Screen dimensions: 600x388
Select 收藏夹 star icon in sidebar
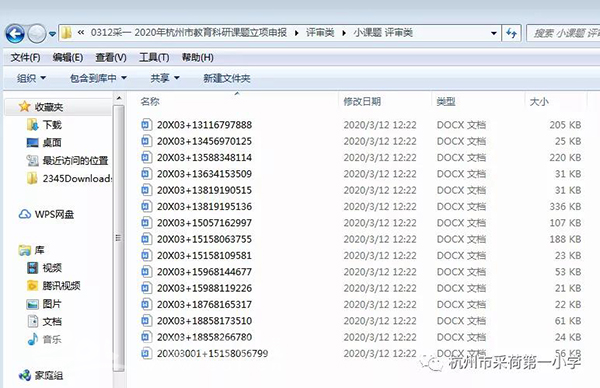tap(24, 107)
